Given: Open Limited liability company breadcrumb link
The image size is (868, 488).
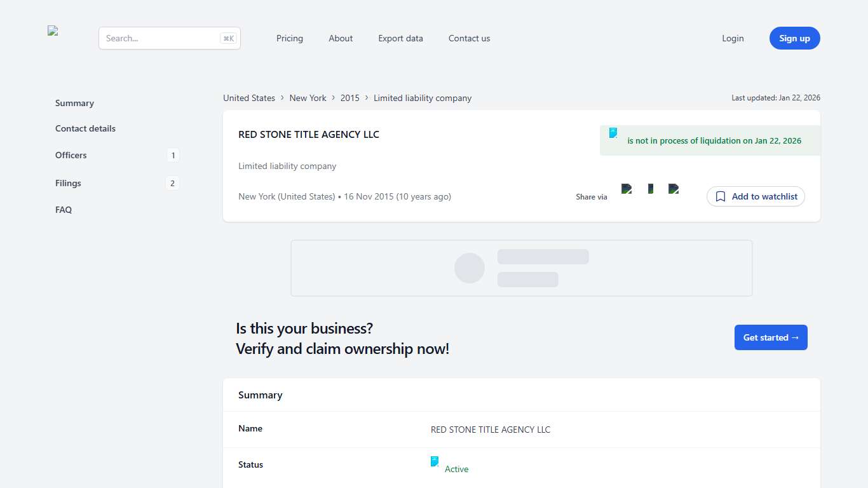Looking at the screenshot, I should coord(423,98).
